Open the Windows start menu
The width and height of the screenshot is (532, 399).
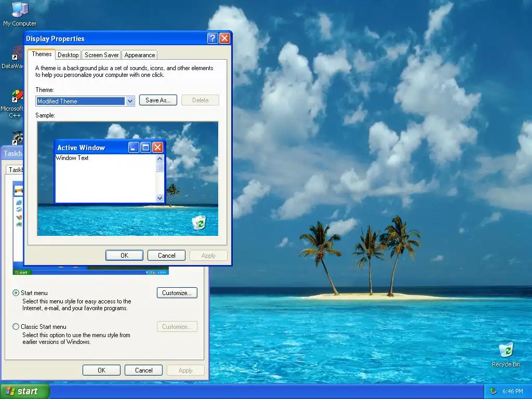tap(24, 391)
